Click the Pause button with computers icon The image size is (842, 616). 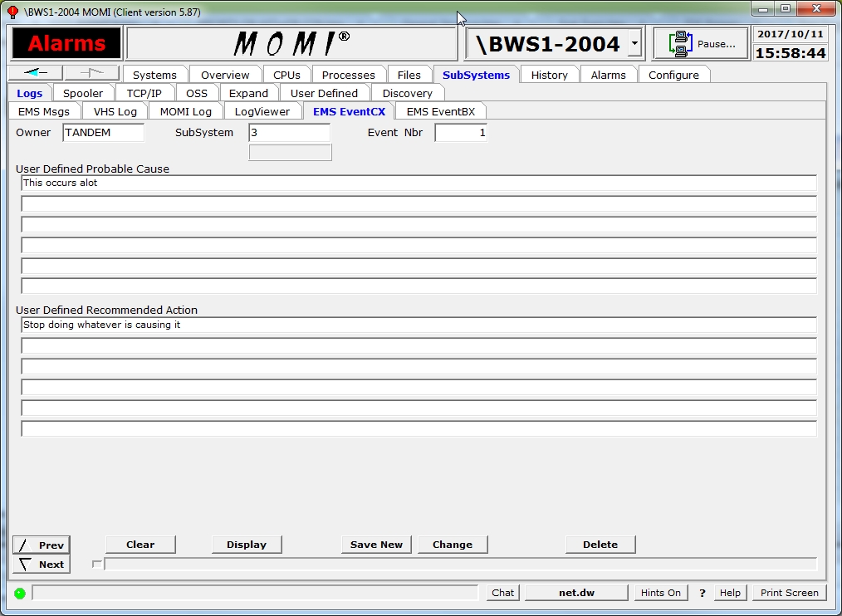coord(701,44)
